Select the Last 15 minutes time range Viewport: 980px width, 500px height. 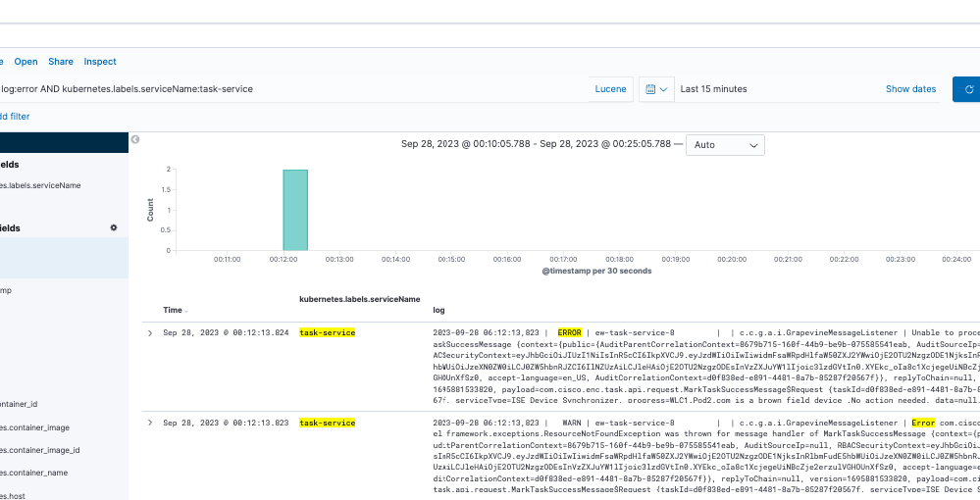(714, 89)
